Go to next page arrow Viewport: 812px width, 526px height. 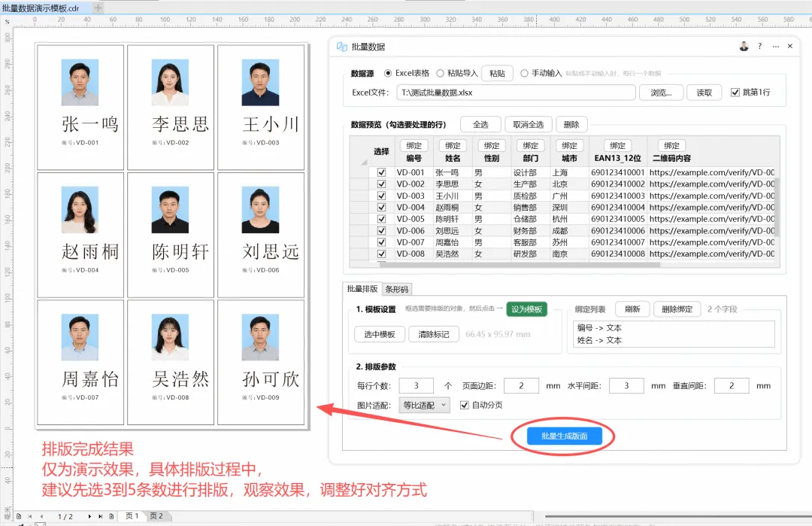tap(89, 516)
